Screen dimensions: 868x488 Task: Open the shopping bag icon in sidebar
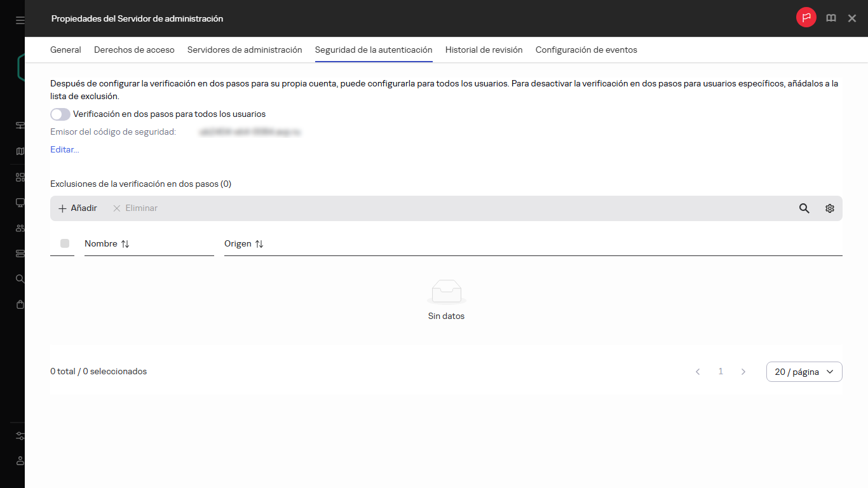[20, 304]
